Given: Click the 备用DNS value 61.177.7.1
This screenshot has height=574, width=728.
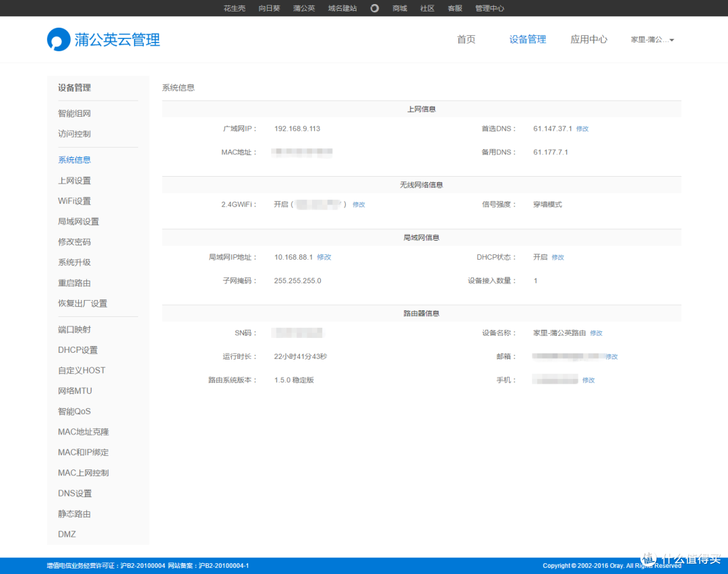Looking at the screenshot, I should pos(550,152).
